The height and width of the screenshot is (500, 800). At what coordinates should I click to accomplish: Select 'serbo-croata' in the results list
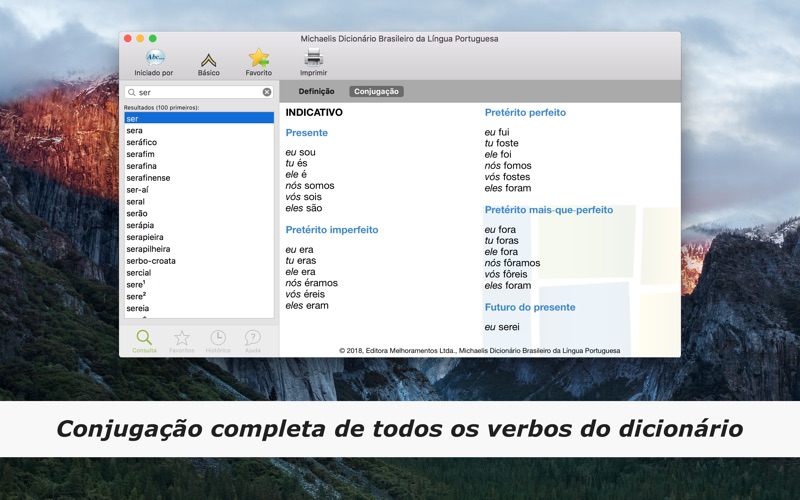[199, 261]
